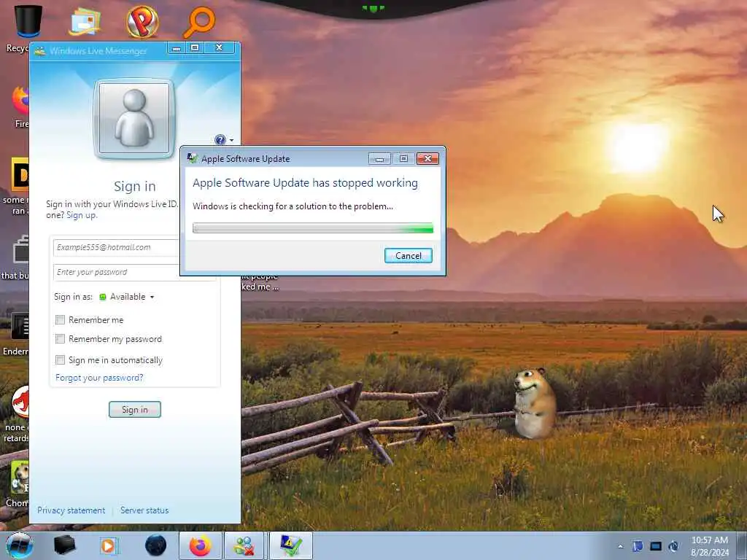
Task: Open the mail envelope desktop icon
Action: pyautogui.click(x=85, y=21)
